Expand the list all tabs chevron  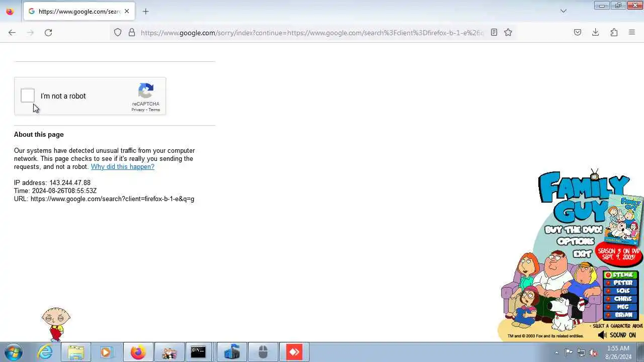tap(563, 11)
